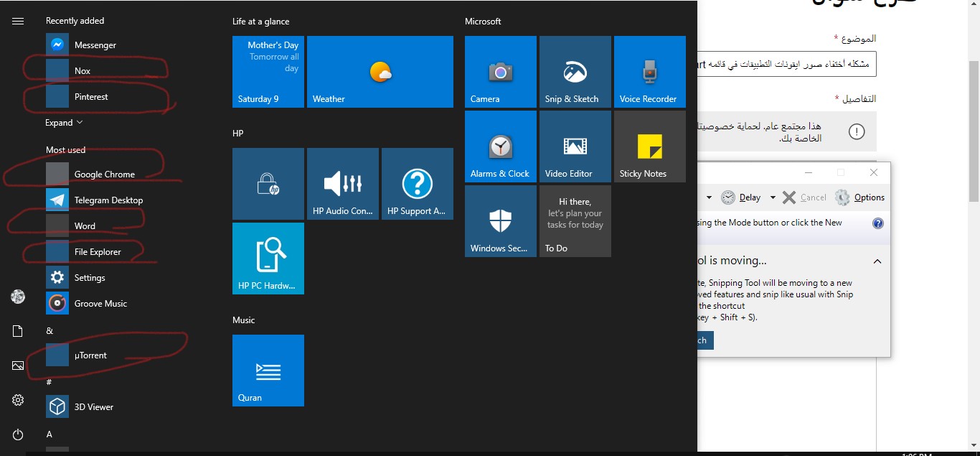Click the Music group title
The height and width of the screenshot is (456, 980).
click(x=244, y=320)
